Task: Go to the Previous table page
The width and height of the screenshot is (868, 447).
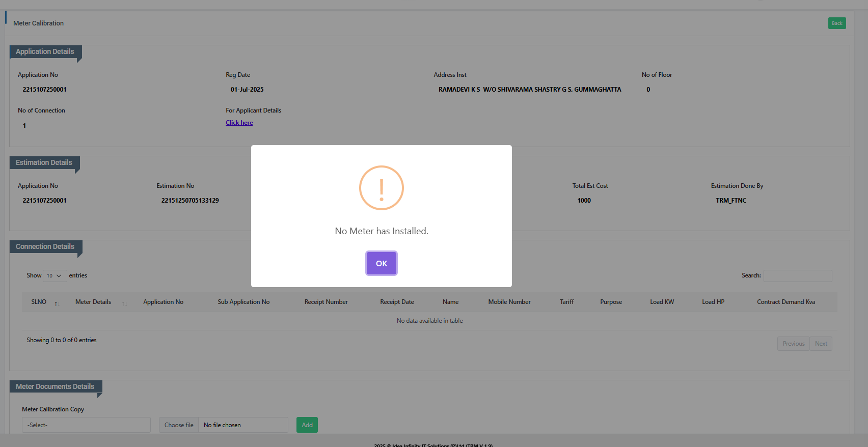Action: [x=793, y=344]
